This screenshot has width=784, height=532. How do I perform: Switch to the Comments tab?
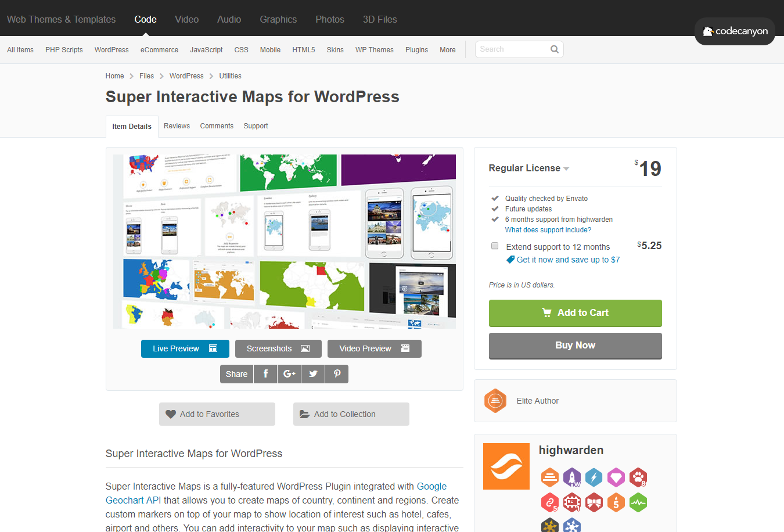tap(217, 126)
